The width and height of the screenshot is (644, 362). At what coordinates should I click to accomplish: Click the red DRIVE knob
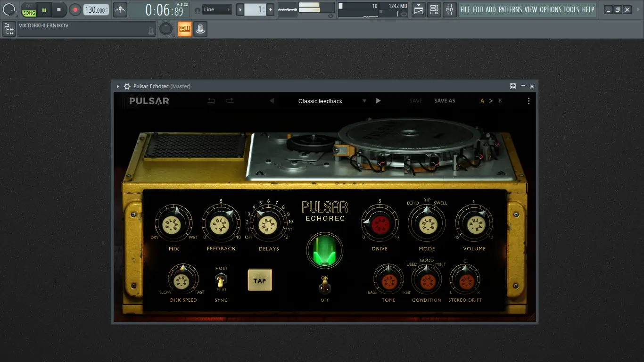(x=380, y=224)
